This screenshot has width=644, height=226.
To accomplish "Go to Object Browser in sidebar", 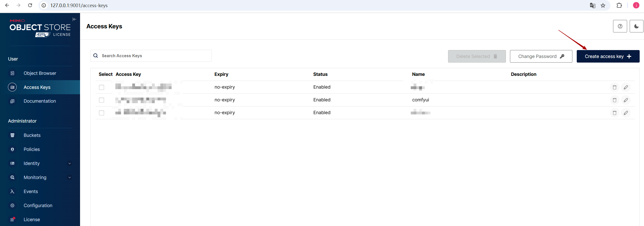I will point(40,73).
